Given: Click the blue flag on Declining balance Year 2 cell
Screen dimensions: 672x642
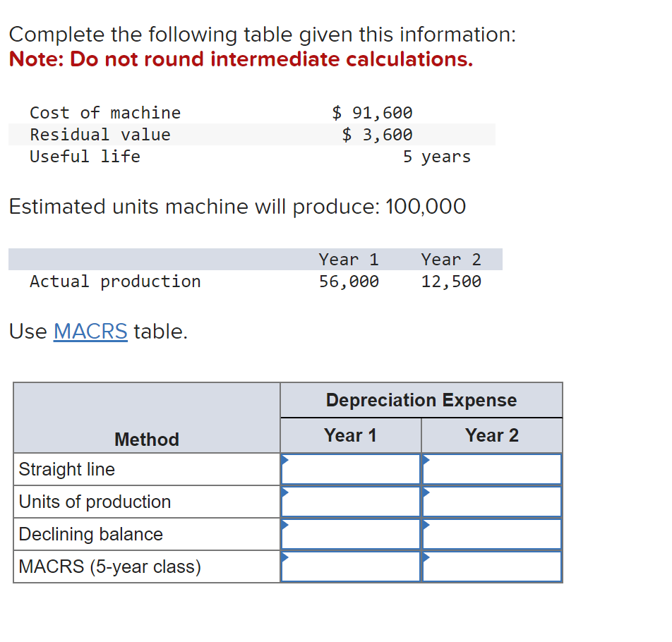Looking at the screenshot, I should (x=426, y=526).
